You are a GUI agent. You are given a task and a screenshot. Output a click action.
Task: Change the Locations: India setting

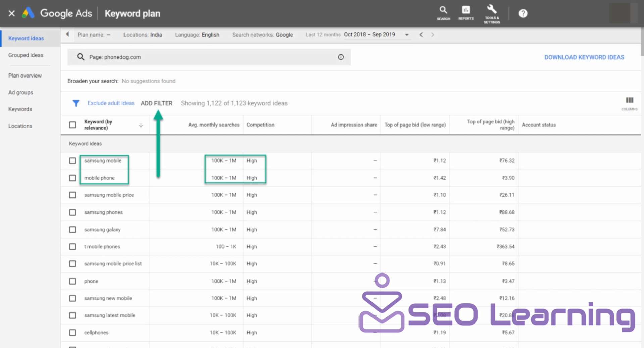(x=143, y=35)
